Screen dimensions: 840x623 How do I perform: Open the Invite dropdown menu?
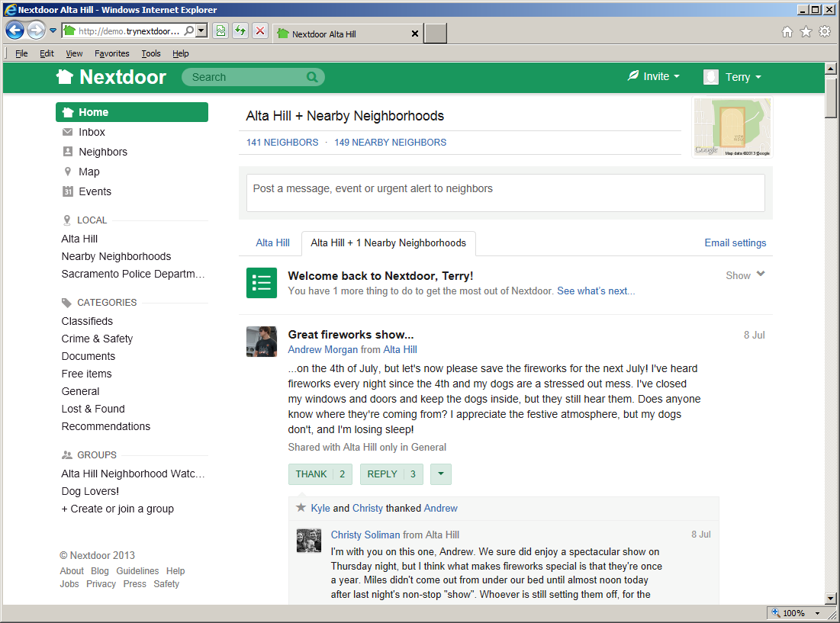654,76
